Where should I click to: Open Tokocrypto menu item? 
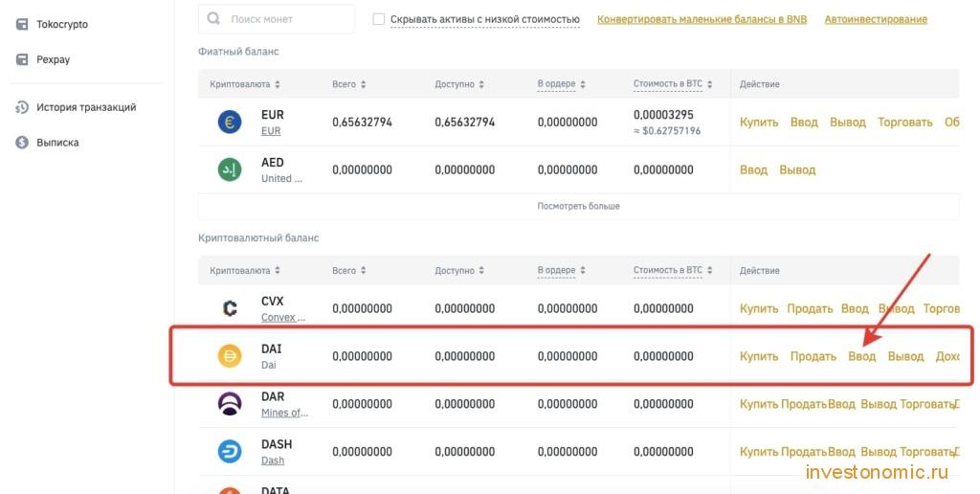pos(62,24)
